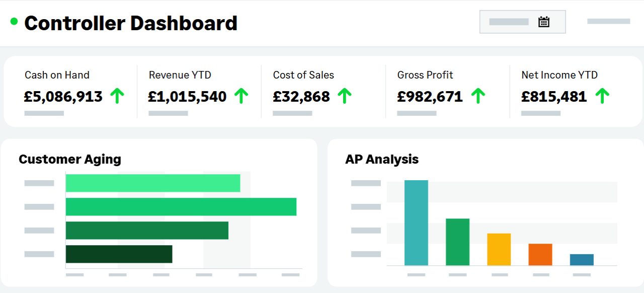Select the longest Customer Aging bar
Viewport: 644px width, 293px height.
click(181, 207)
